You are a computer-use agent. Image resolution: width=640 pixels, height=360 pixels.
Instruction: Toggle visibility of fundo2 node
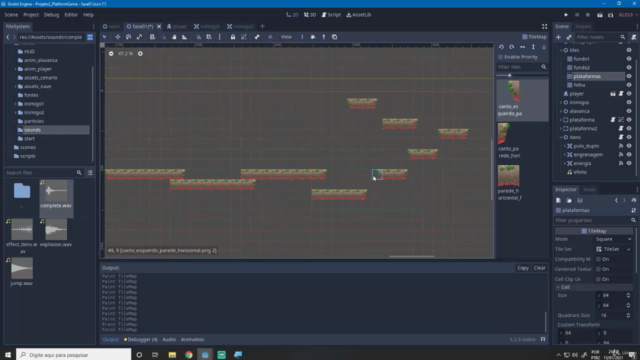629,67
